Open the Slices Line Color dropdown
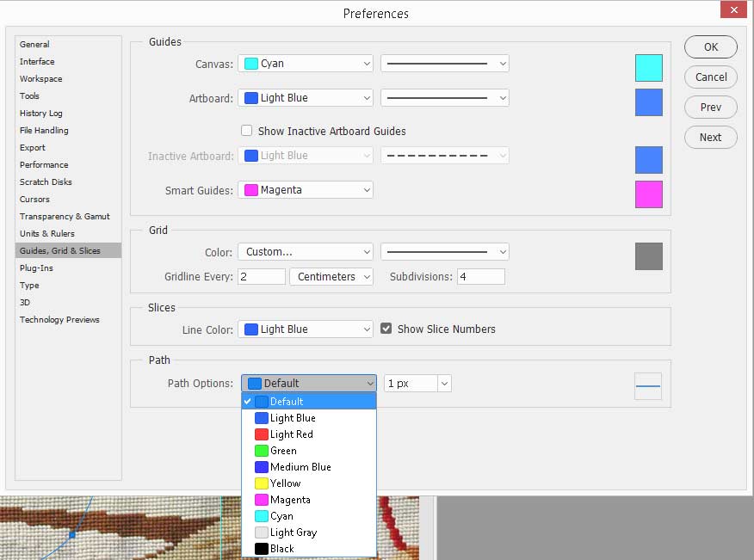 (x=306, y=329)
